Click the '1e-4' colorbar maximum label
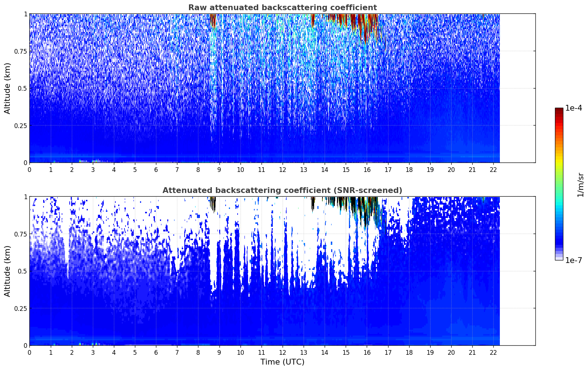Viewport: 588px width, 370px height. click(573, 108)
